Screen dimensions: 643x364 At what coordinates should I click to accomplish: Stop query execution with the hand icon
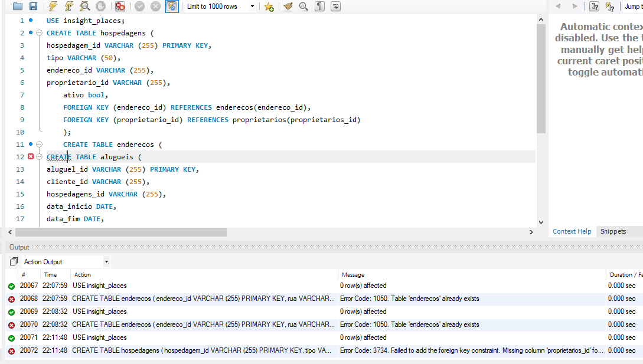[100, 6]
